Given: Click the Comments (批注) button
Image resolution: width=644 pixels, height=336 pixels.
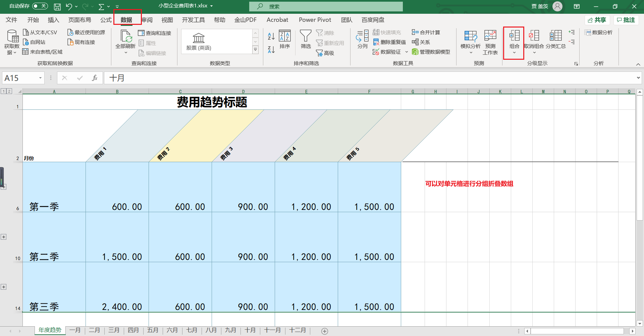Looking at the screenshot, I should point(626,20).
